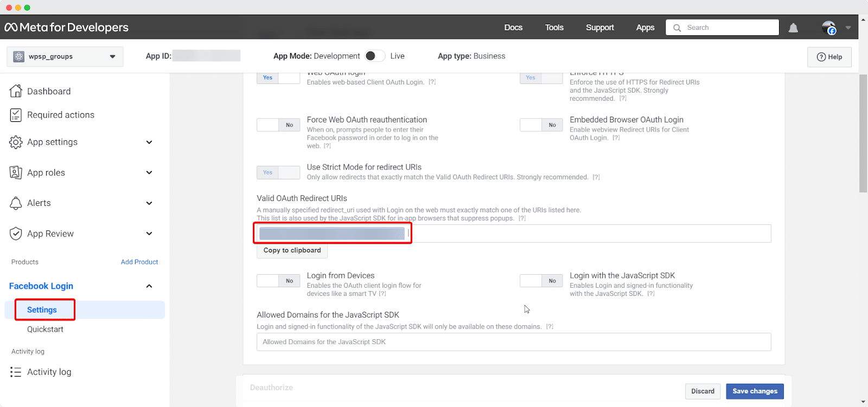Toggle Embedded Browser OAuth Login switch
The width and height of the screenshot is (868, 407).
click(x=541, y=125)
